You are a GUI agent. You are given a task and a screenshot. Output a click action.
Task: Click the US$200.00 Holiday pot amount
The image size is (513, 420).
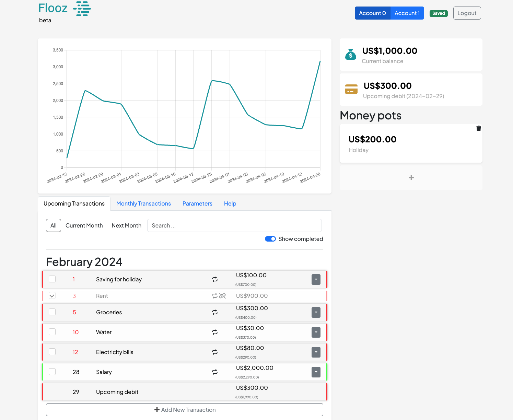372,139
